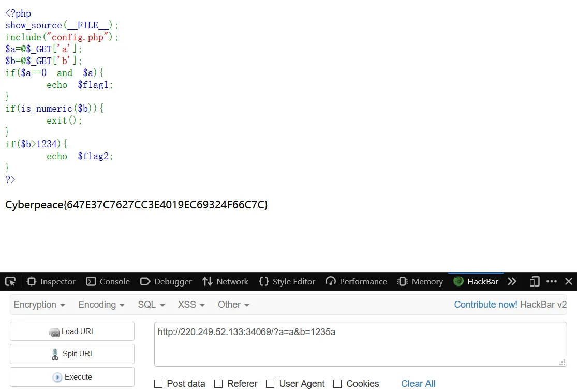Tick the User Agent checkbox
The image size is (577, 392).
click(270, 384)
